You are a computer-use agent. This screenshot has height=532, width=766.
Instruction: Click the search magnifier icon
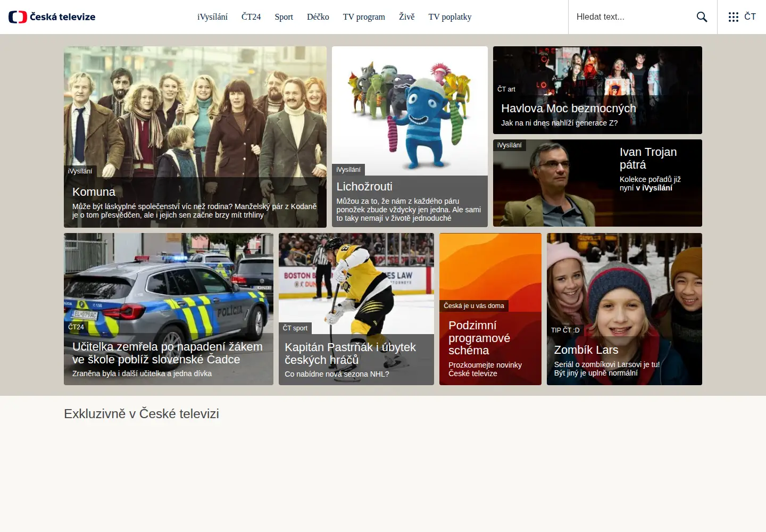(x=702, y=17)
